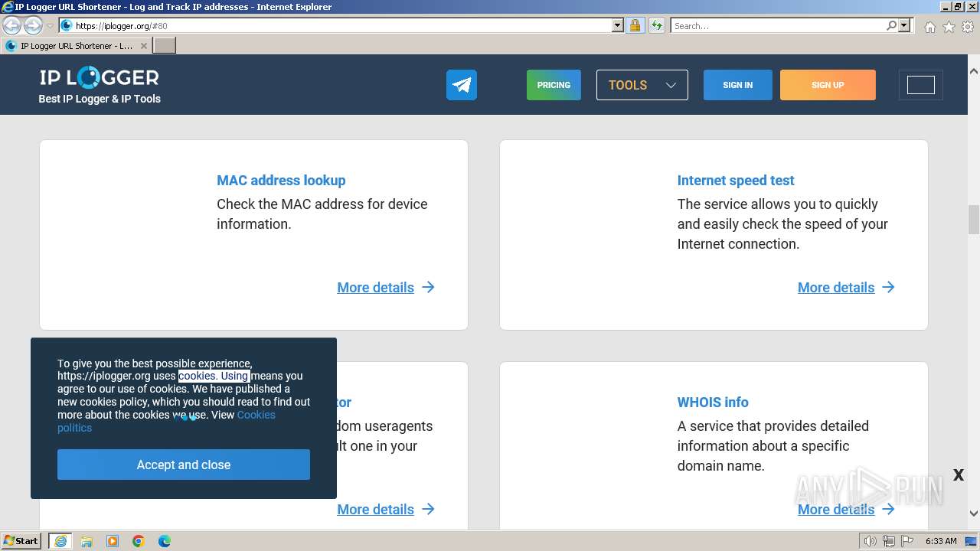The width and height of the screenshot is (980, 551).
Task: Click the volume speaker tray icon
Action: (870, 541)
